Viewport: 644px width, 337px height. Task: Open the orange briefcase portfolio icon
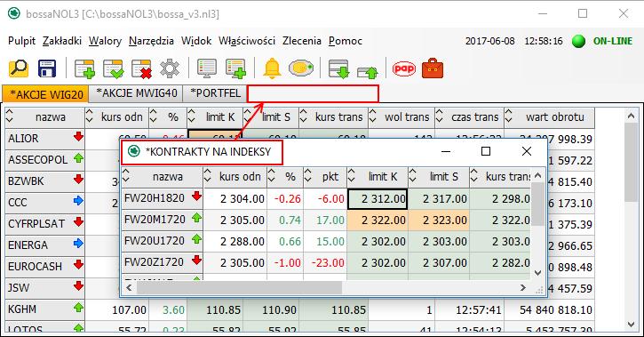click(x=433, y=68)
